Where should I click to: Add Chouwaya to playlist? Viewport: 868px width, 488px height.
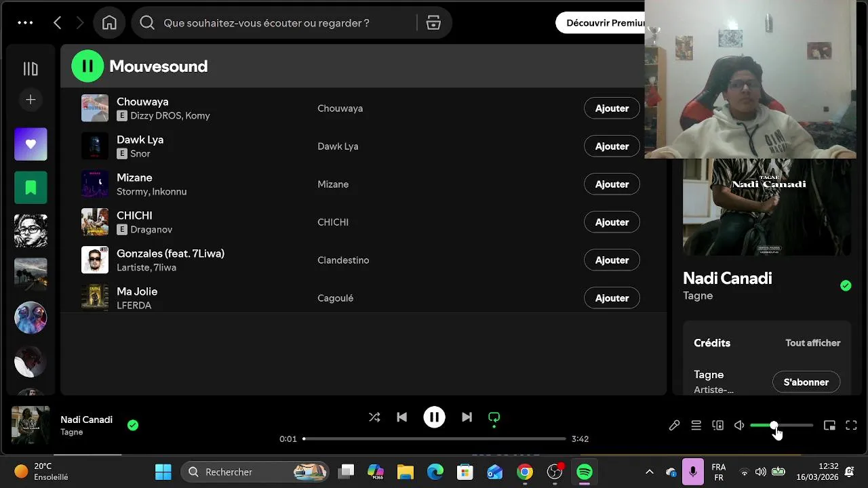612,108
